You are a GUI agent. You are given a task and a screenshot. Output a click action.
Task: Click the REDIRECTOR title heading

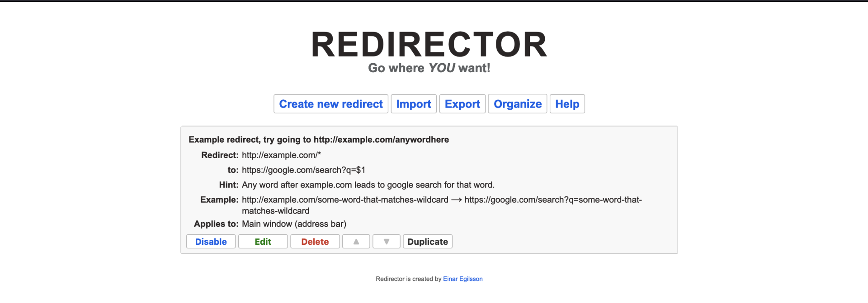pos(429,45)
